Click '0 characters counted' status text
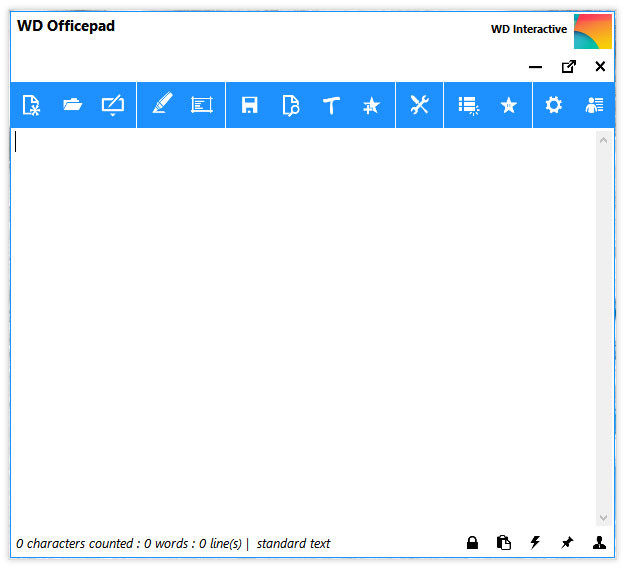623x570 pixels. pyautogui.click(x=74, y=543)
